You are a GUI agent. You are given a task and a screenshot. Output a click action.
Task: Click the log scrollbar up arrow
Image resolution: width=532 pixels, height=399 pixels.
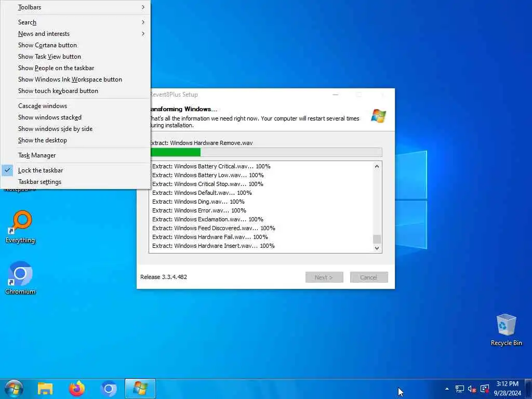click(x=377, y=166)
